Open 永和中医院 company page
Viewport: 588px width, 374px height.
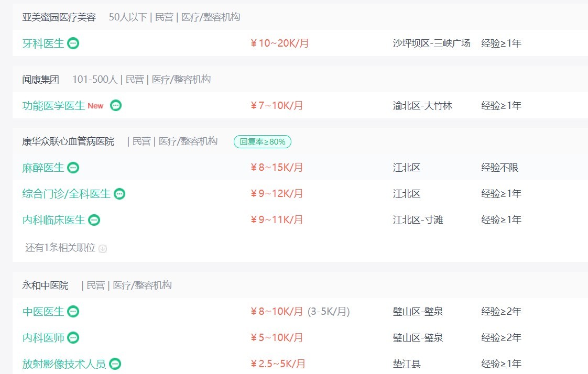coord(45,285)
